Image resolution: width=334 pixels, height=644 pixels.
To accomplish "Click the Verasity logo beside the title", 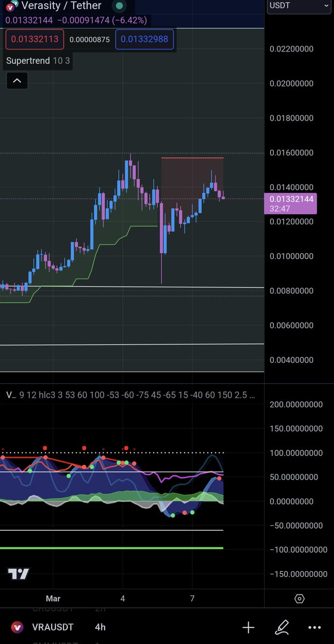I will [x=11, y=5].
